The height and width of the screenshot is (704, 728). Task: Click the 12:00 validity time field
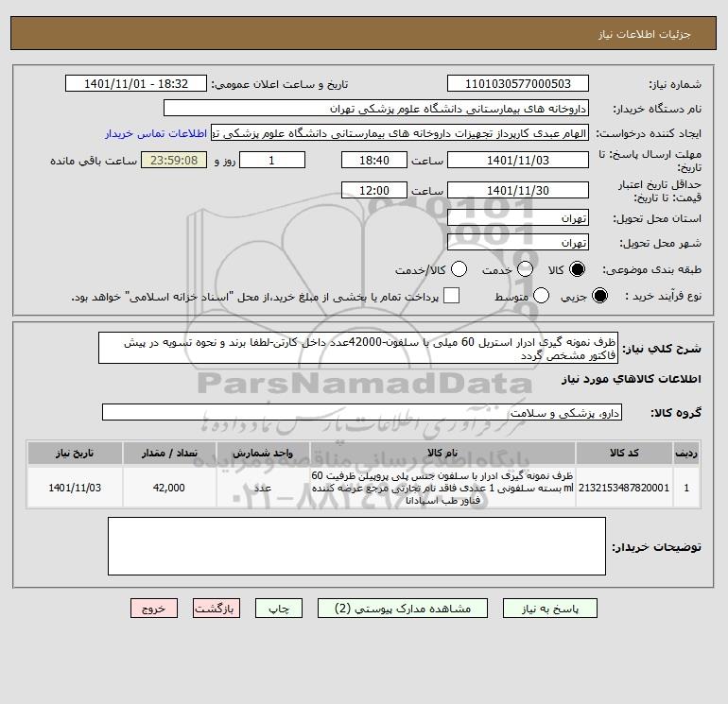tap(374, 190)
